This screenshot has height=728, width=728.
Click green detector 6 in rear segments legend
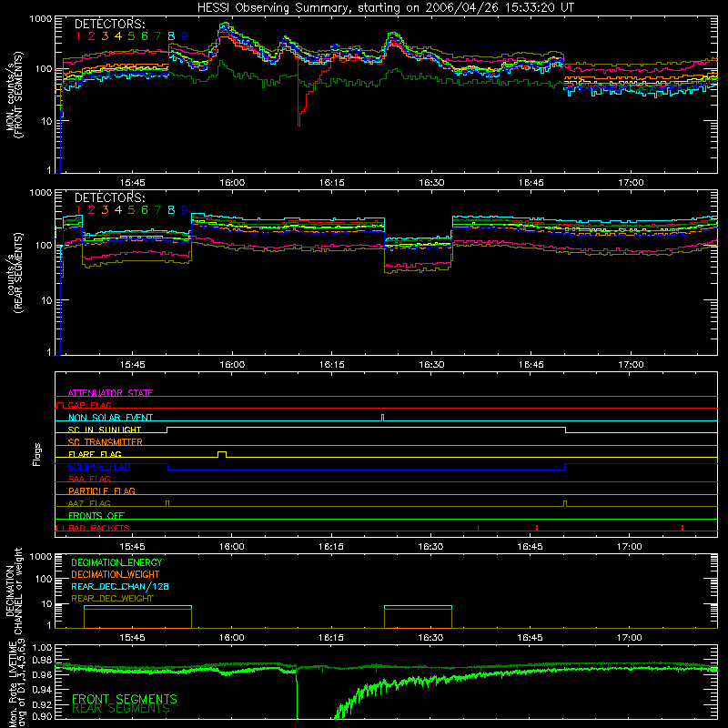point(145,210)
